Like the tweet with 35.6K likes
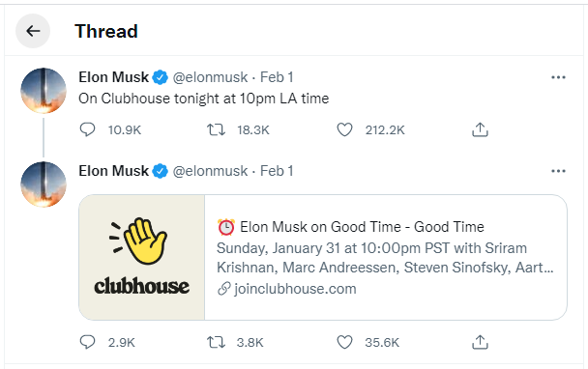 [x=344, y=342]
